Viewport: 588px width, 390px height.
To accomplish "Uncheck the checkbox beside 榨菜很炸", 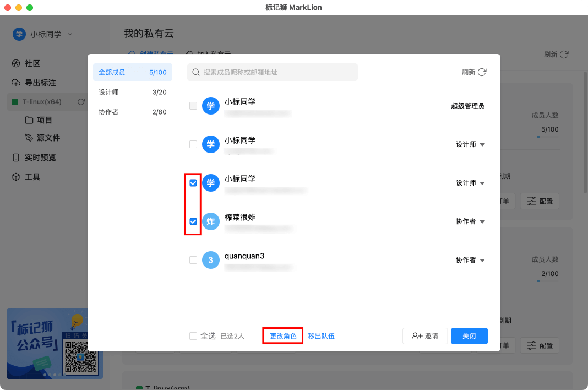I will [193, 221].
